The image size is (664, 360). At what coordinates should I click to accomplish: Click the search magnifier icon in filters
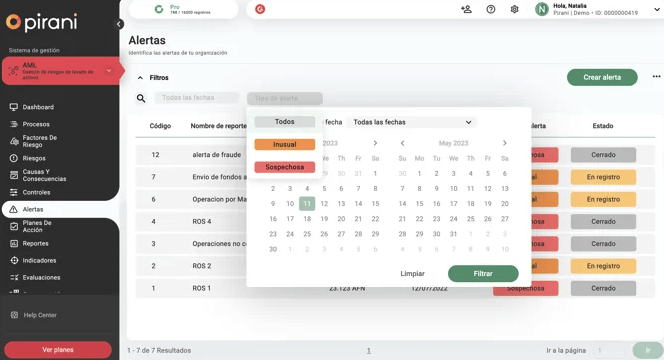141,98
